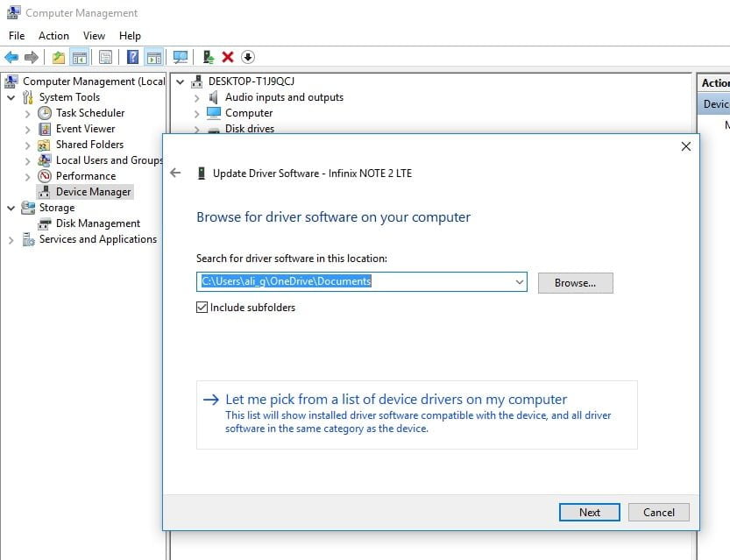Expand the Local Users and Groups node

point(27,161)
